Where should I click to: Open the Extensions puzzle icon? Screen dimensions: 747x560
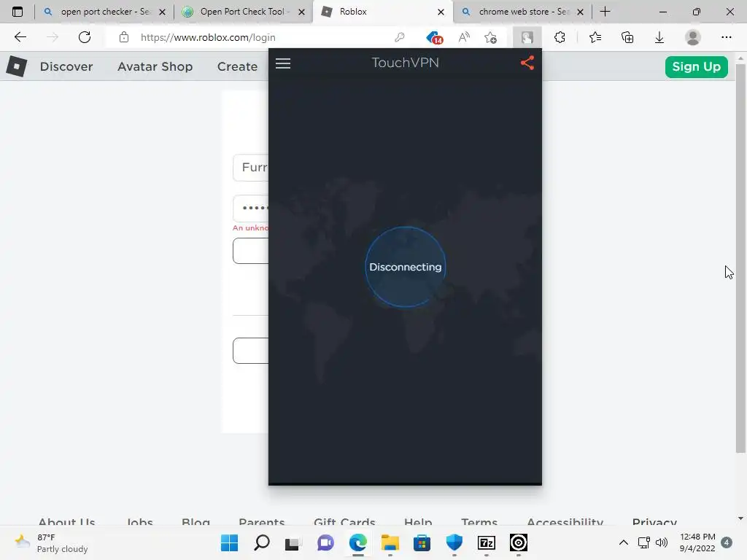pyautogui.click(x=560, y=37)
